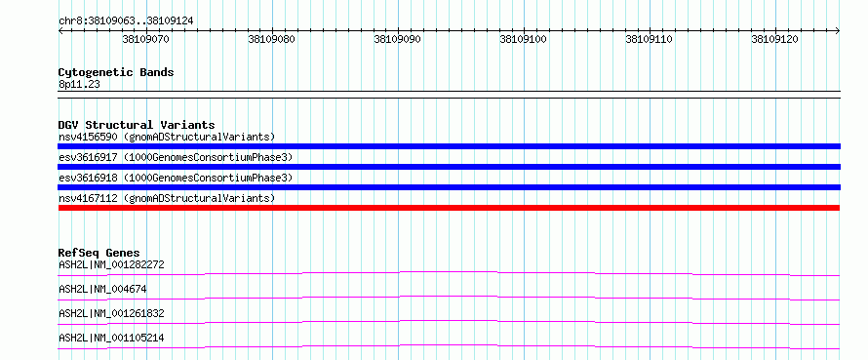868x360 pixels.
Task: Open nsv4156590 gnomAD variant label
Action: (167, 137)
